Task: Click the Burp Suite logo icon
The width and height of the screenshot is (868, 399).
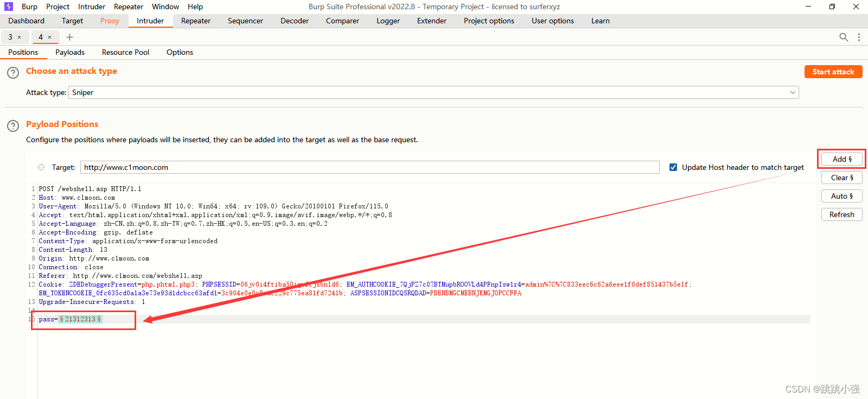Action: click(x=9, y=7)
